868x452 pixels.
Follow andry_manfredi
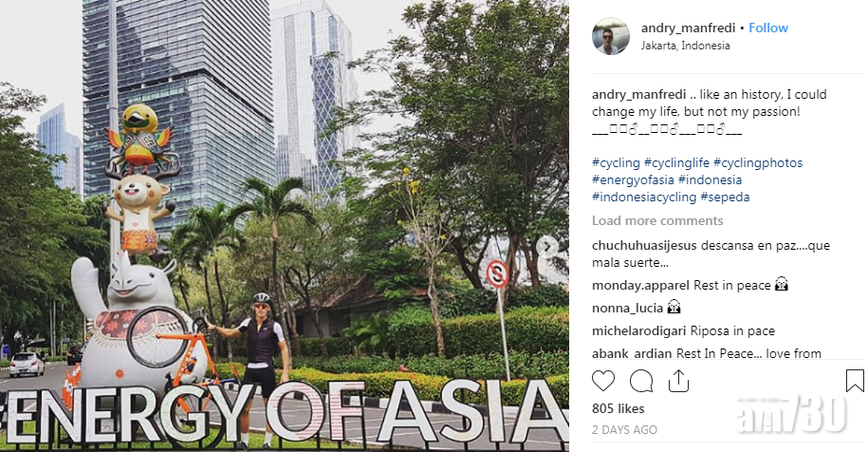tap(768, 28)
